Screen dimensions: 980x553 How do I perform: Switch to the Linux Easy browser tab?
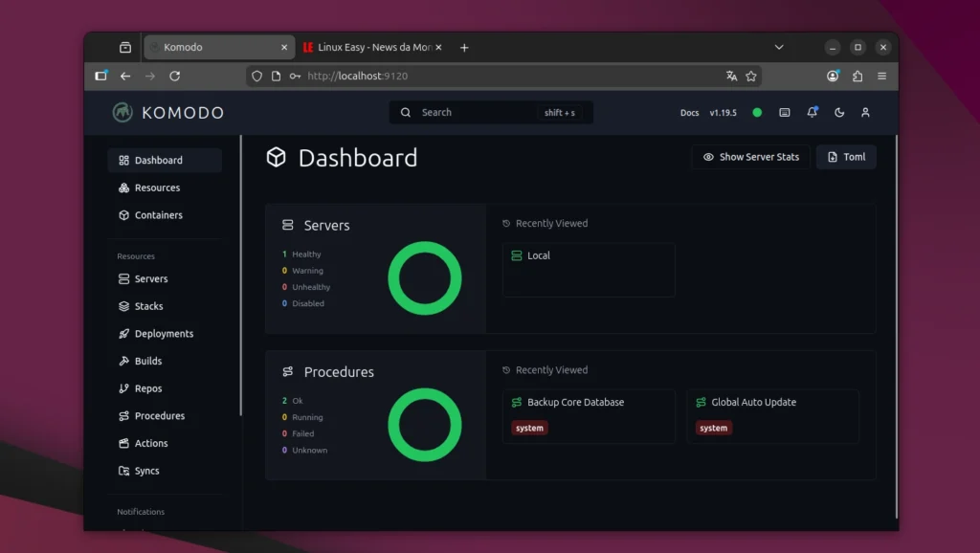tap(367, 46)
